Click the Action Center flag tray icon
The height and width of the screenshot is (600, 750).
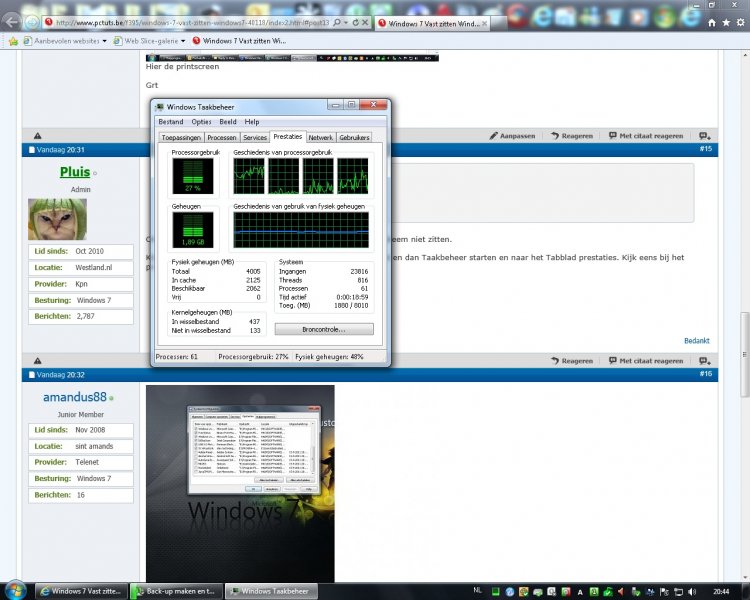tap(664, 592)
